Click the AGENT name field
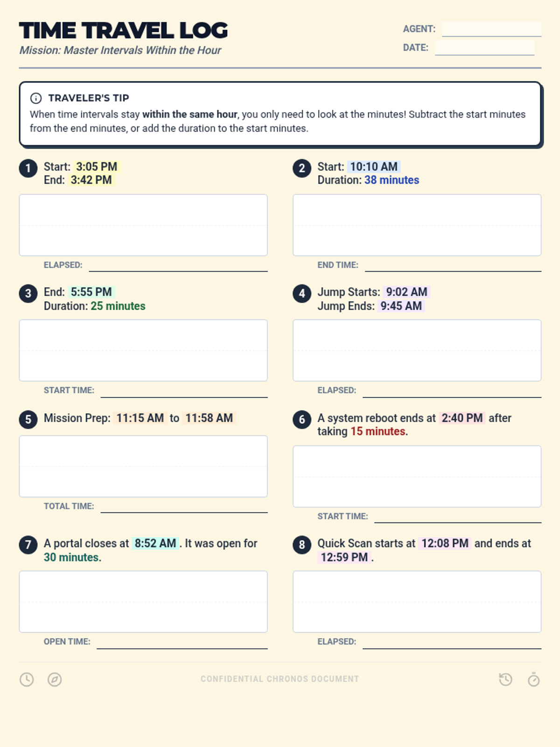 click(491, 29)
